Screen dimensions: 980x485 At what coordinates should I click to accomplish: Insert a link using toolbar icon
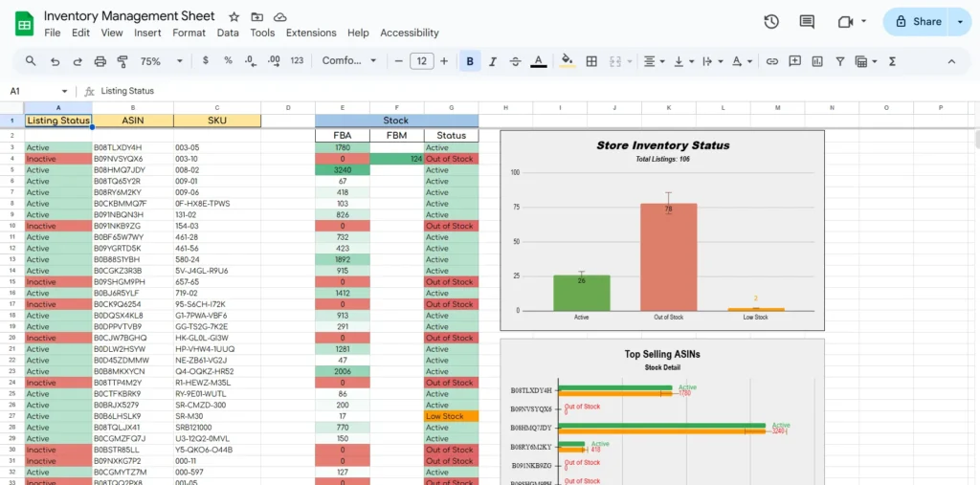coord(771,61)
